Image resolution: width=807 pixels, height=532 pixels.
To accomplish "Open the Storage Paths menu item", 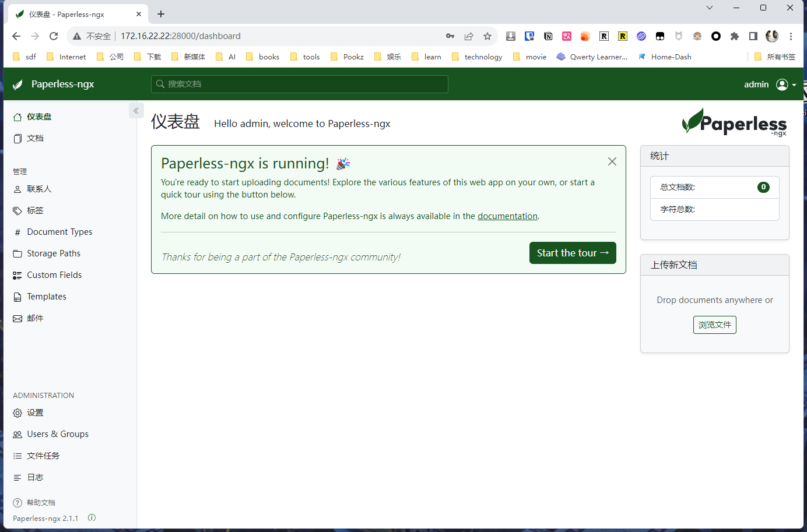I will 53,253.
